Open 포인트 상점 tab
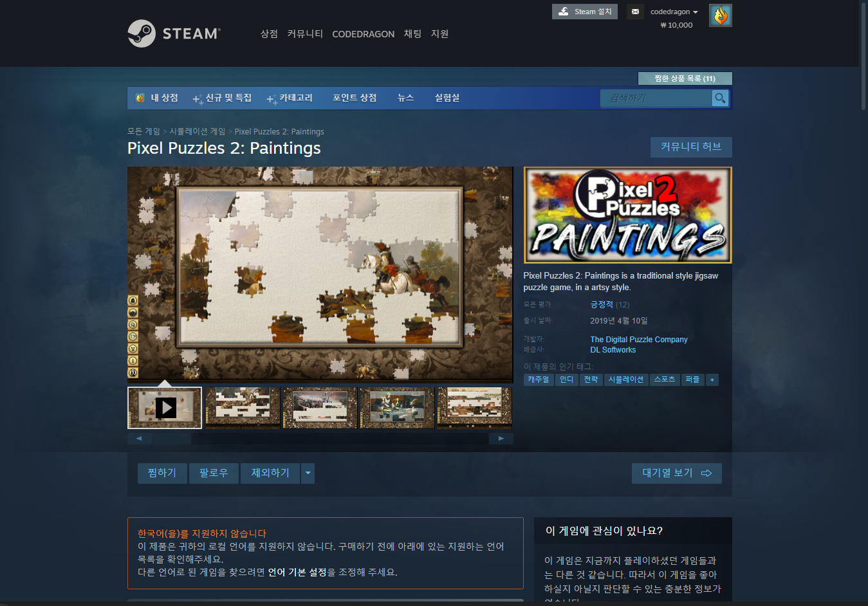This screenshot has height=606, width=868. [x=355, y=98]
